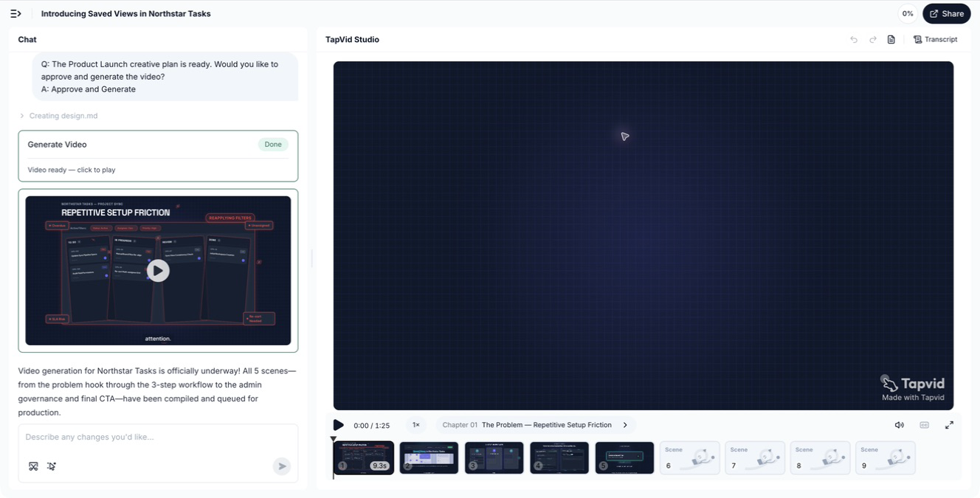
Task: Expand the 'Creating design.md' step
Action: pos(58,116)
